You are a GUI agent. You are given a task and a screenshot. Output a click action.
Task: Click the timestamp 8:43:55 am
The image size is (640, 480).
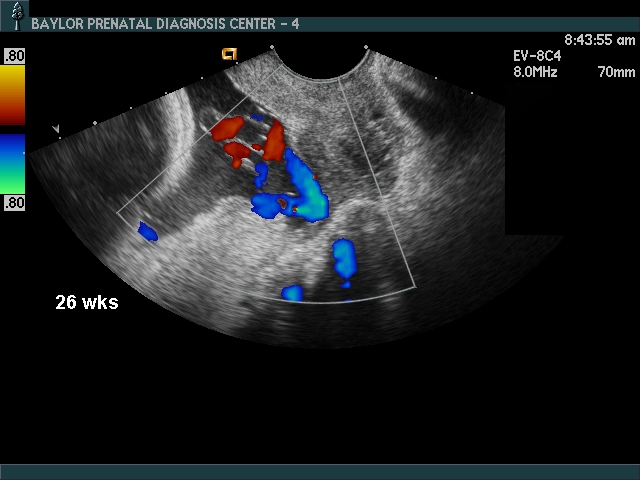click(600, 40)
